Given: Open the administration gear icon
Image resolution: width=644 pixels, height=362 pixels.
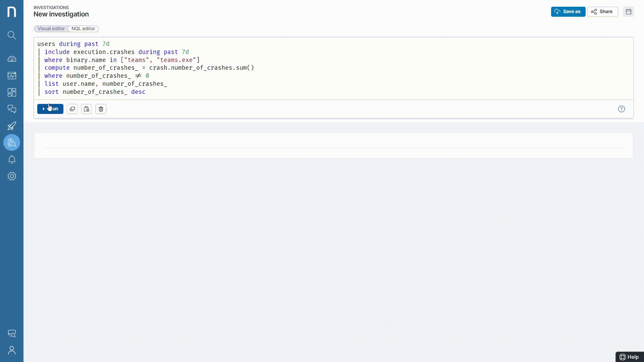Looking at the screenshot, I should pyautogui.click(x=12, y=176).
